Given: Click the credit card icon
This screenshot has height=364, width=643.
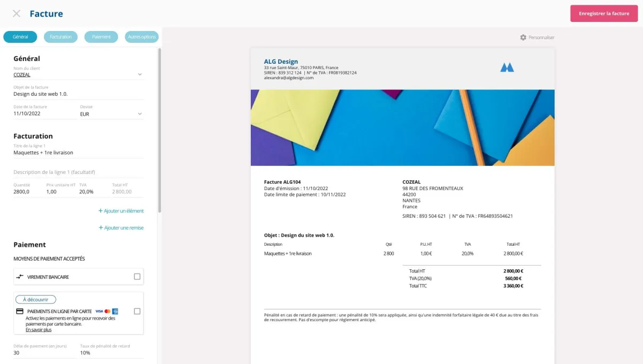Looking at the screenshot, I should 20,311.
